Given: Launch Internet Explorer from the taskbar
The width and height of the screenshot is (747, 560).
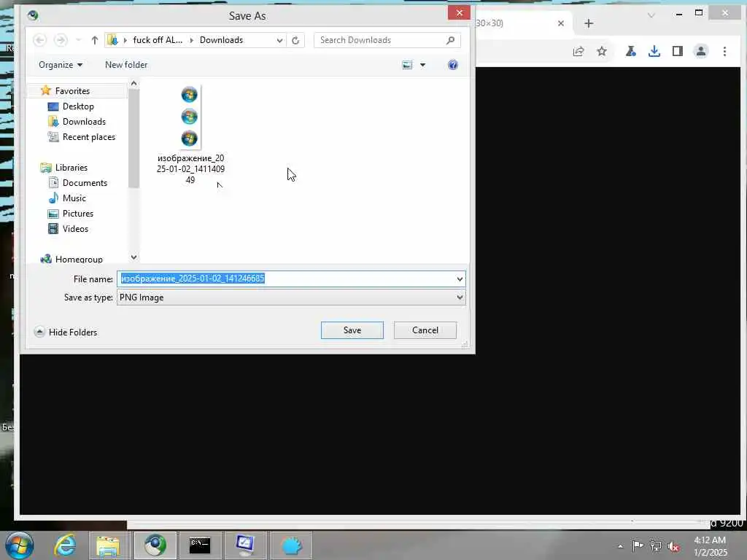Looking at the screenshot, I should 65,545.
